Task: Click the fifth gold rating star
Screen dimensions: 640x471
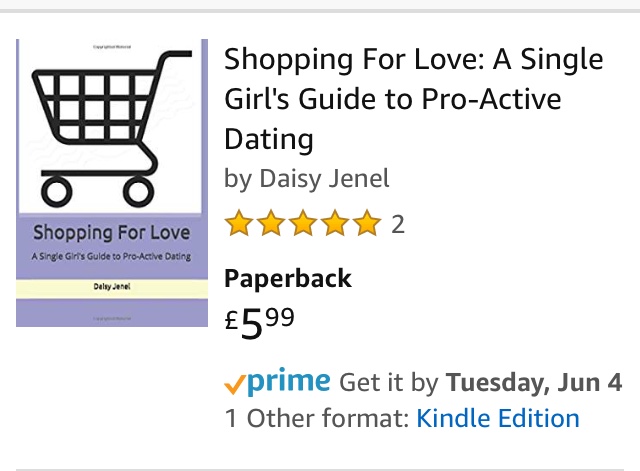Action: (x=367, y=224)
